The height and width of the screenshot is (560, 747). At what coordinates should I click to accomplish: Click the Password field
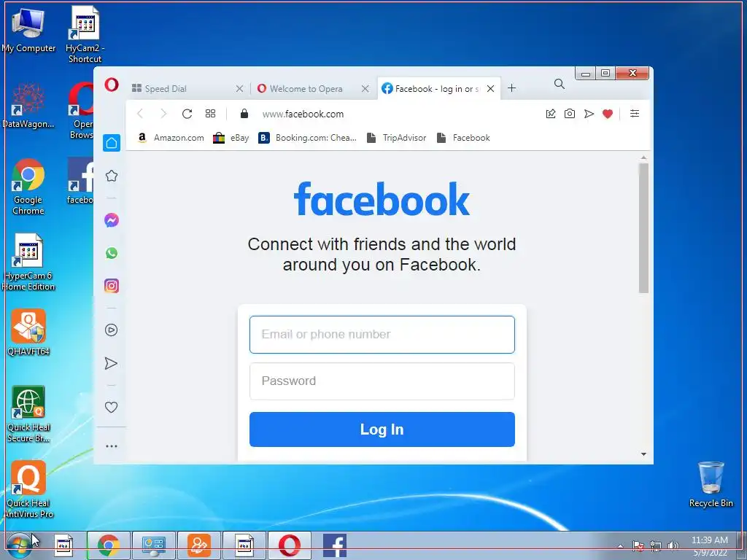click(382, 381)
